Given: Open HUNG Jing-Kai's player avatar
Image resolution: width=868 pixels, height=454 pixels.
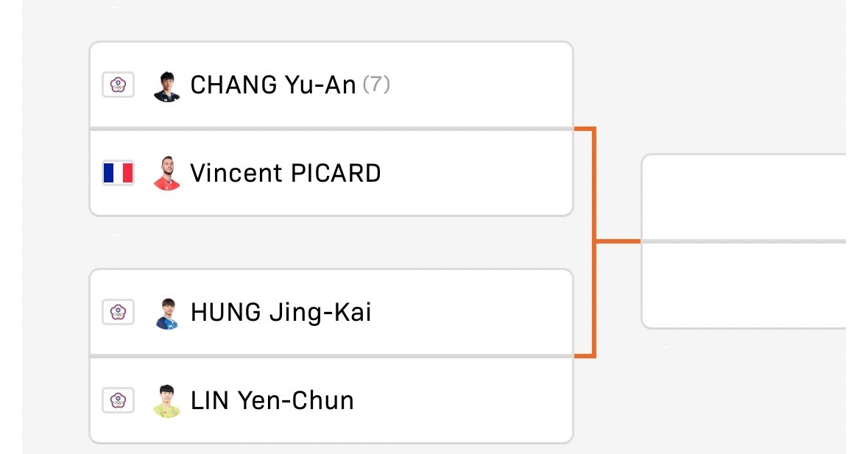Looking at the screenshot, I should pyautogui.click(x=166, y=313).
